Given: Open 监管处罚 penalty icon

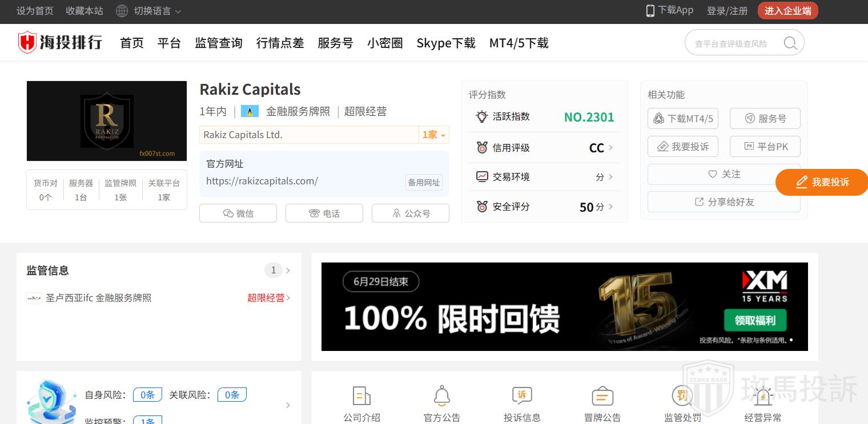Looking at the screenshot, I should coord(682,395).
